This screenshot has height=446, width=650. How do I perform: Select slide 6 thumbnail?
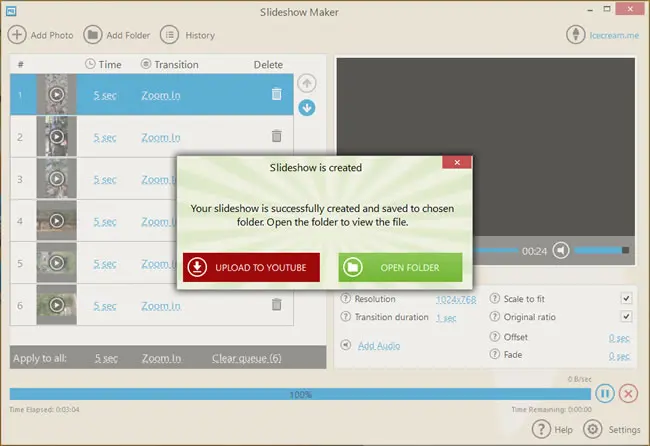point(56,305)
